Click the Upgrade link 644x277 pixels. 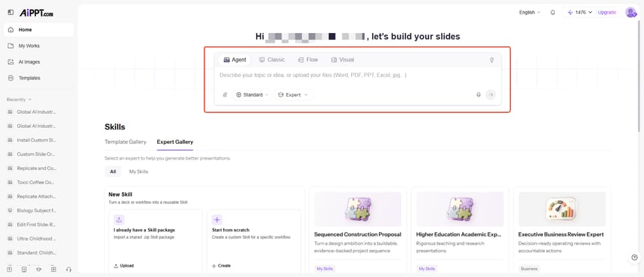click(x=607, y=12)
